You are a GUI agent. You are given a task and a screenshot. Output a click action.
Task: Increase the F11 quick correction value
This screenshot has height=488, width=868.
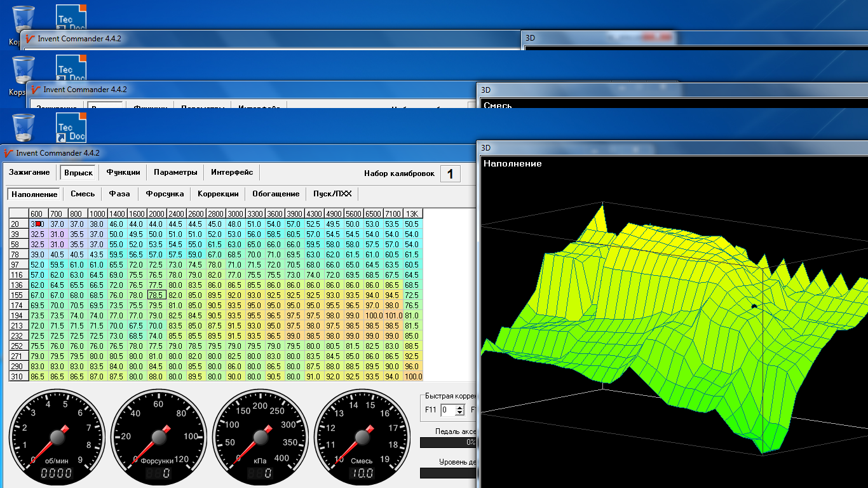pos(461,407)
